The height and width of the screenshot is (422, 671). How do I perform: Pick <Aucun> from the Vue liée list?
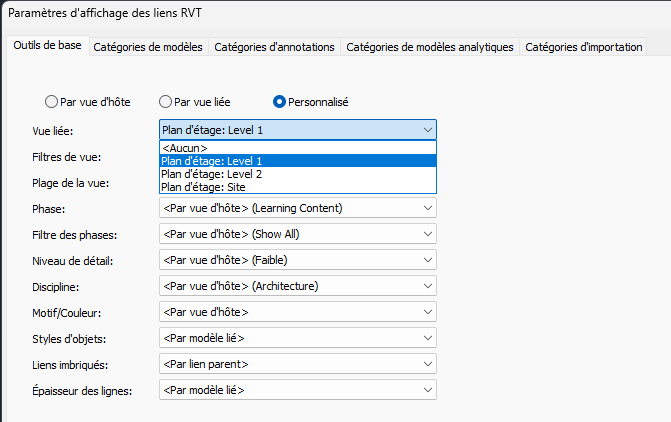pos(298,148)
